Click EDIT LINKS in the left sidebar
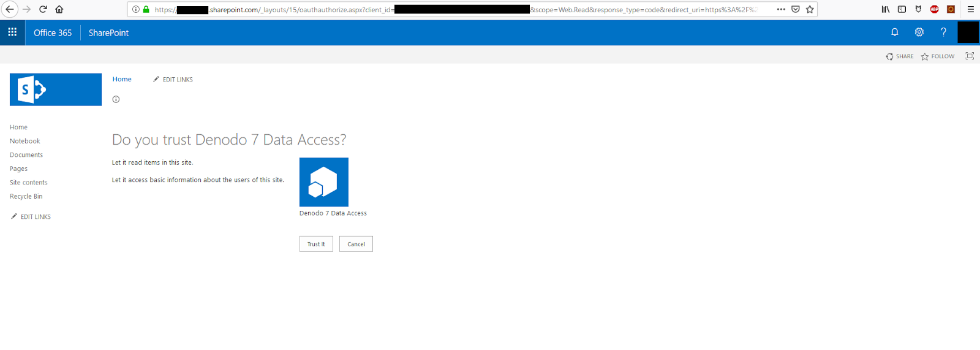 point(31,217)
